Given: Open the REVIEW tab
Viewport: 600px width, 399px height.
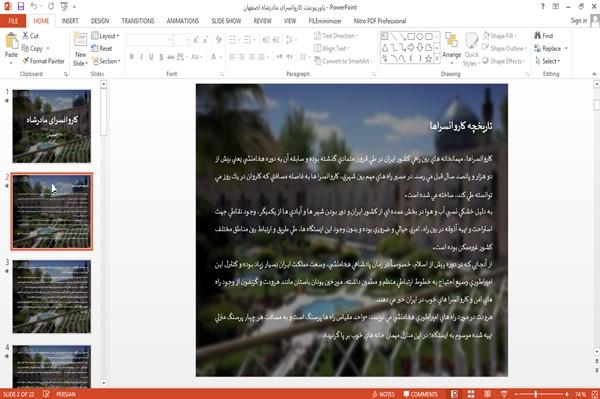Looking at the screenshot, I should (262, 21).
